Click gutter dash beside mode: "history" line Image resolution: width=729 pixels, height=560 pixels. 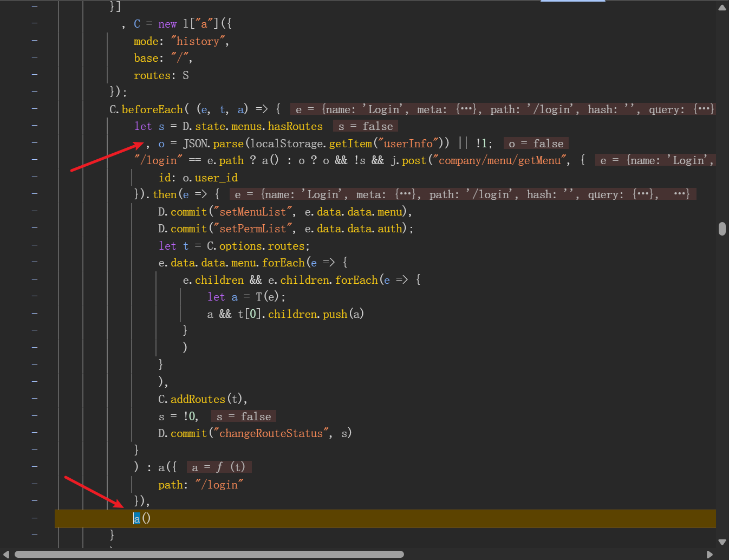pos(35,41)
